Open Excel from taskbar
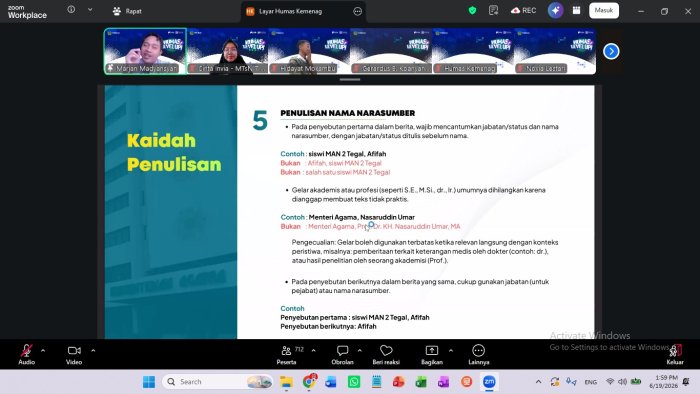The height and width of the screenshot is (394, 700). (x=421, y=382)
